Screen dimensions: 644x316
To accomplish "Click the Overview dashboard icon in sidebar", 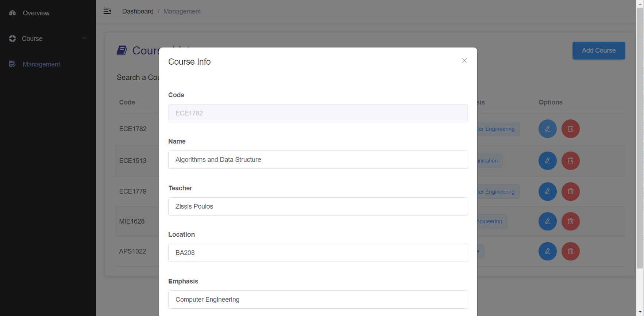I will [12, 13].
